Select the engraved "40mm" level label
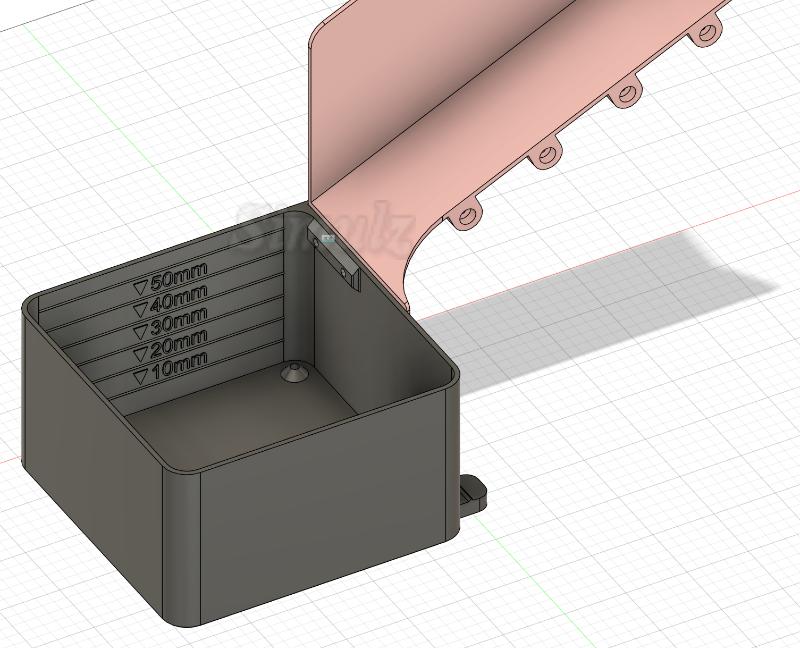The height and width of the screenshot is (648, 800). click(179, 300)
